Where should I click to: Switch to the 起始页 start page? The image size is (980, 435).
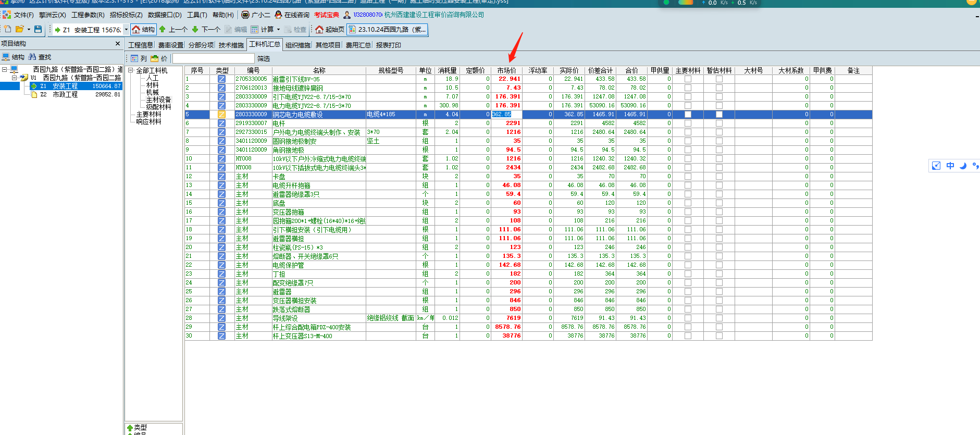[x=330, y=30]
